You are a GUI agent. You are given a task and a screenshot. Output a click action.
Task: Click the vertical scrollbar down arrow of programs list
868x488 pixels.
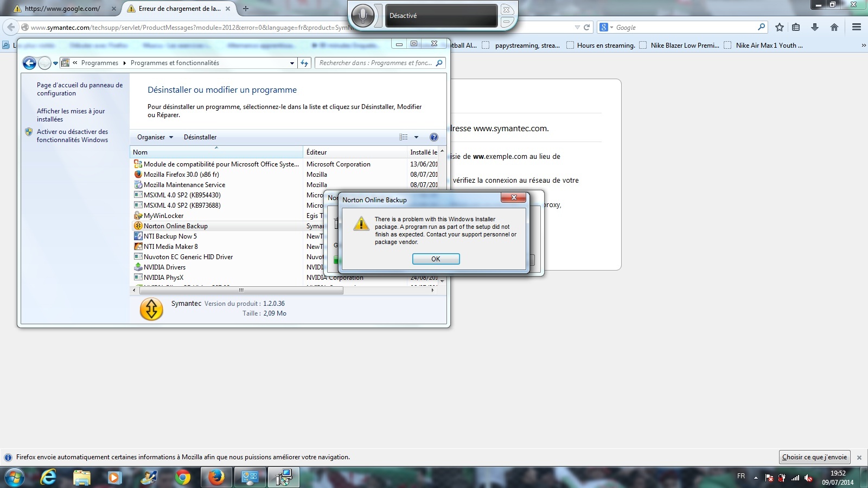(442, 281)
